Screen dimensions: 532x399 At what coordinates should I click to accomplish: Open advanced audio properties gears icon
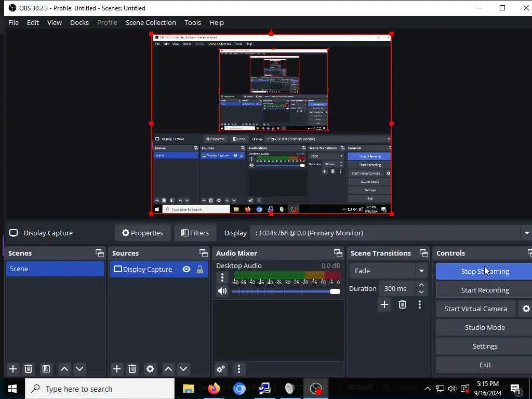(221, 369)
